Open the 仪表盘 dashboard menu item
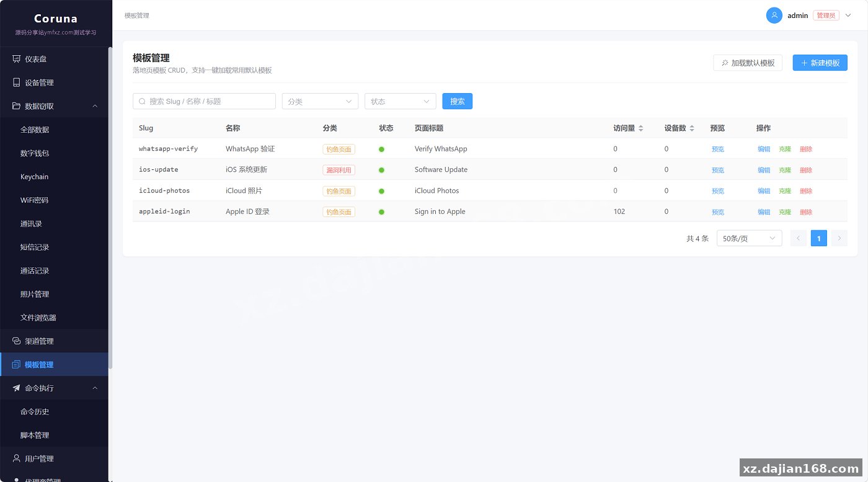 click(x=54, y=59)
